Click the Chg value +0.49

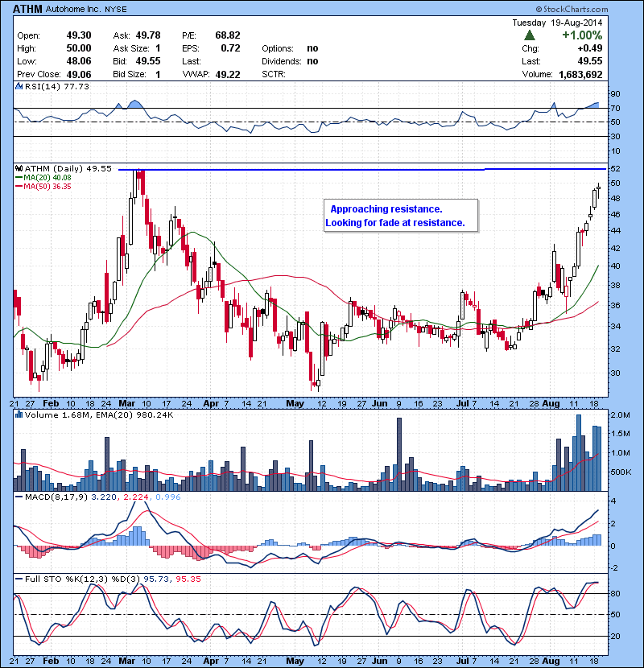(x=590, y=48)
